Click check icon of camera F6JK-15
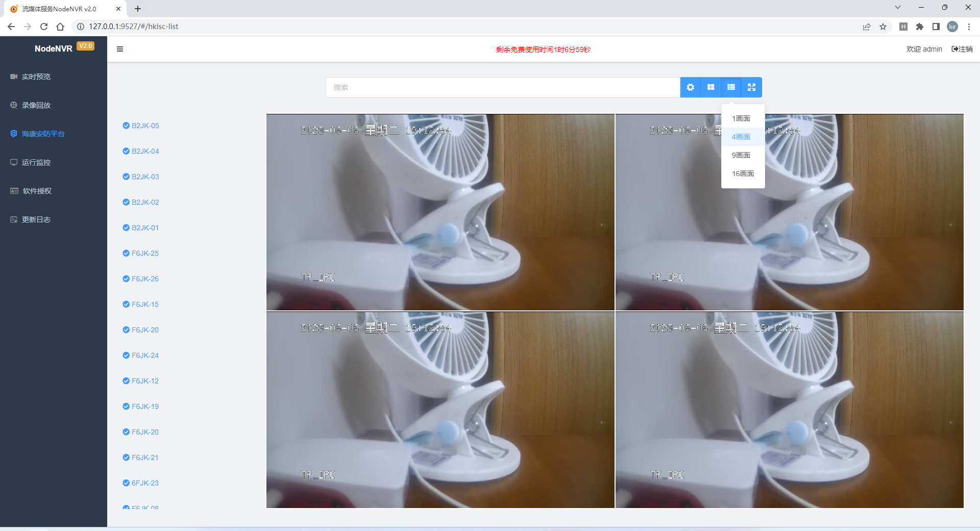This screenshot has height=531, width=980. pyautogui.click(x=126, y=304)
